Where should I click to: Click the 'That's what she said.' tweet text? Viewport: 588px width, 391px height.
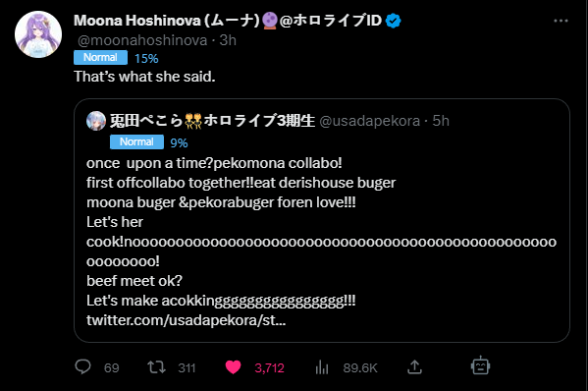(x=144, y=77)
